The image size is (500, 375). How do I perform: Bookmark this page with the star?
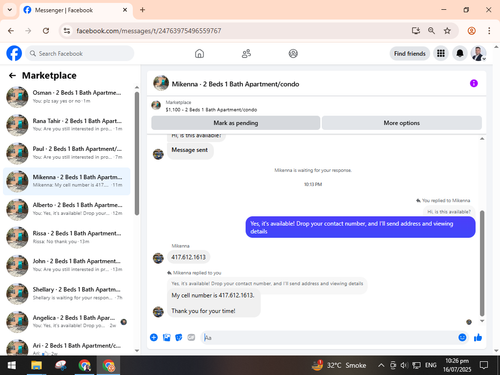tap(447, 31)
